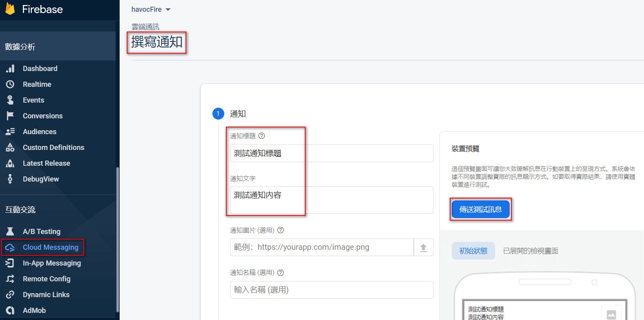Screen dimensions: 644x320
Task: Edit the 通知文字 text area
Action: [332, 200]
